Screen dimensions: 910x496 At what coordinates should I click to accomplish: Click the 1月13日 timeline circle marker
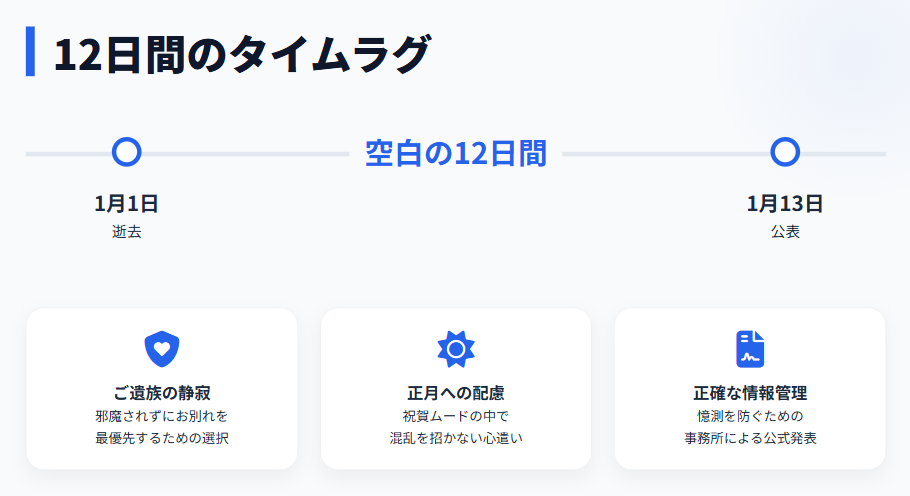click(x=785, y=153)
